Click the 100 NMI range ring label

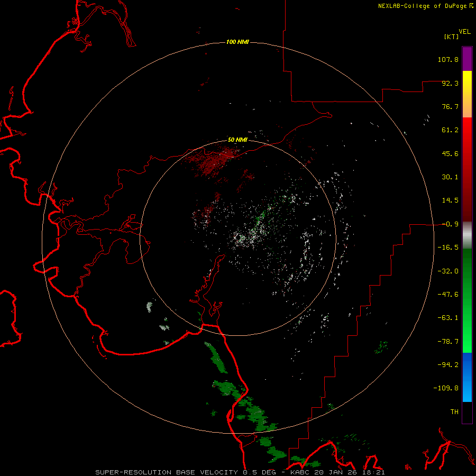point(237,42)
